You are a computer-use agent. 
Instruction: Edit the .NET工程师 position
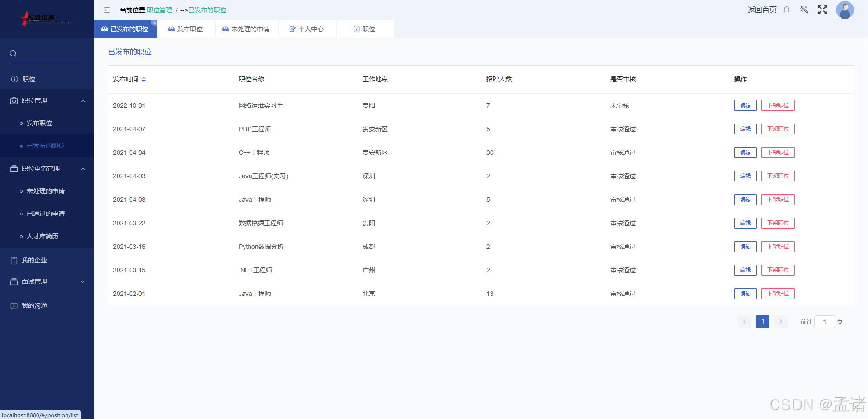745,270
